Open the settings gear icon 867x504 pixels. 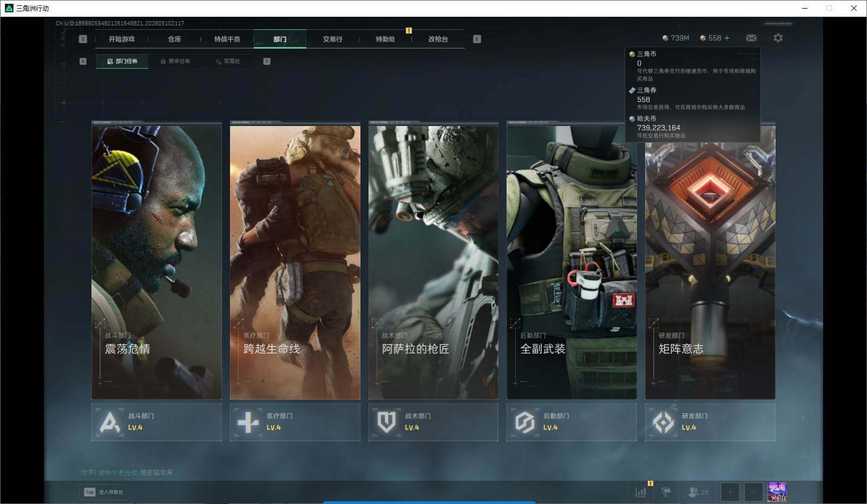point(778,38)
